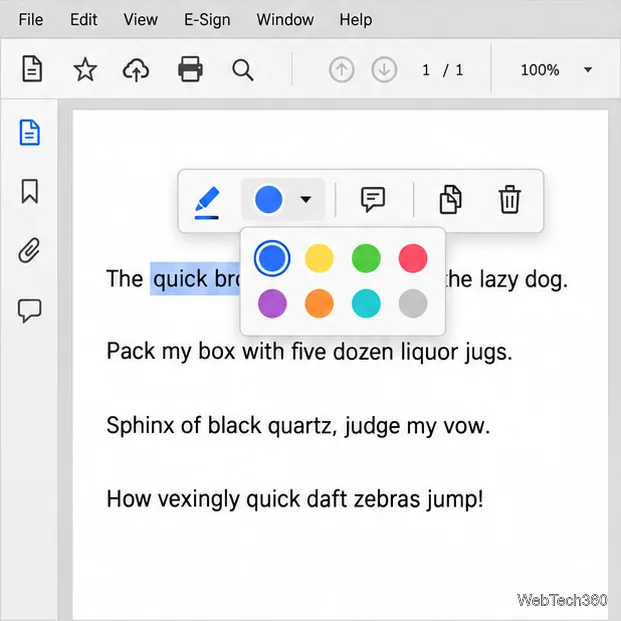
Task: Add a note to the highlight
Action: point(373,199)
